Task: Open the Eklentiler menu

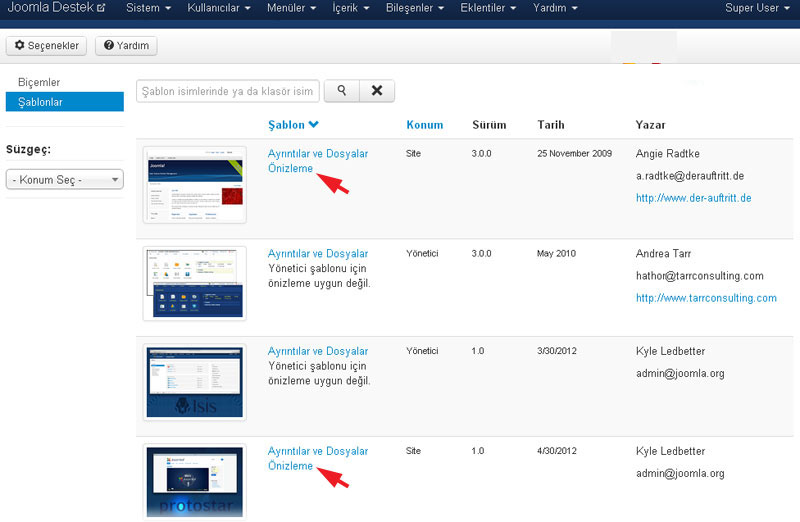Action: click(488, 8)
